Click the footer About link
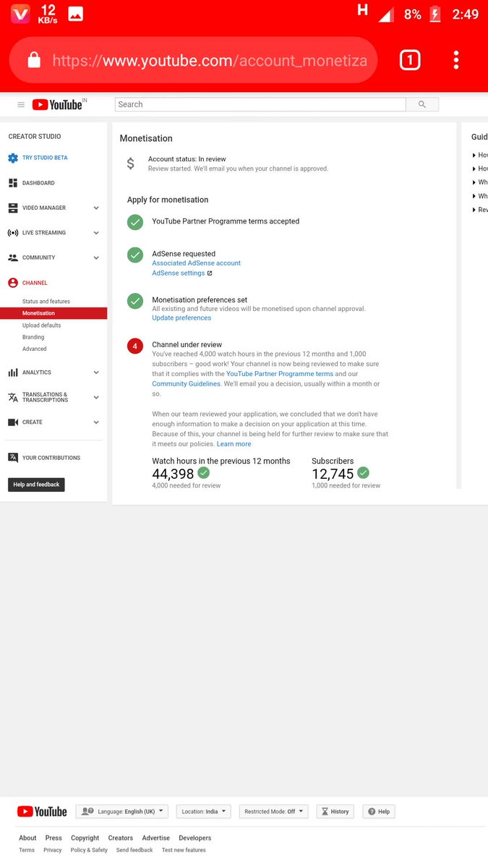 27,838
